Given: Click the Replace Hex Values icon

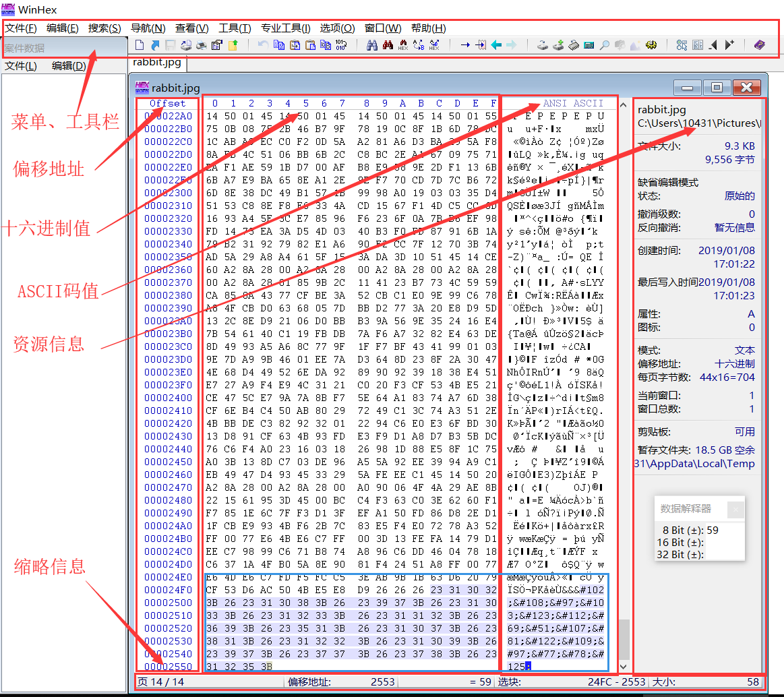Looking at the screenshot, I should tap(434, 45).
